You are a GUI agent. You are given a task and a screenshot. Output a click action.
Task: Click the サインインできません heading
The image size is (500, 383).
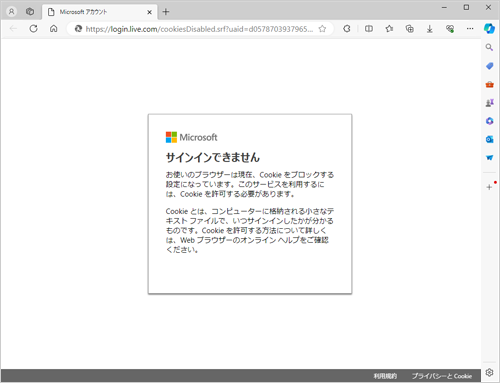click(213, 157)
